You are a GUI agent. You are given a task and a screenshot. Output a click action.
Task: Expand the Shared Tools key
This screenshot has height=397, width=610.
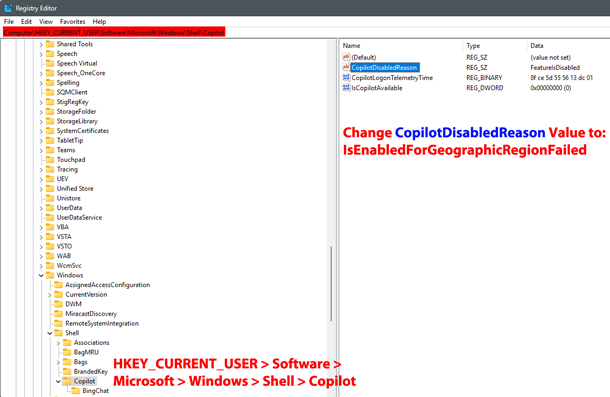click(x=41, y=45)
